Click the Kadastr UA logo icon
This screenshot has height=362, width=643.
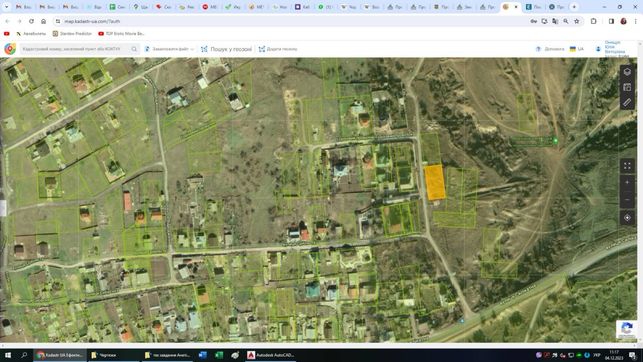click(x=10, y=49)
